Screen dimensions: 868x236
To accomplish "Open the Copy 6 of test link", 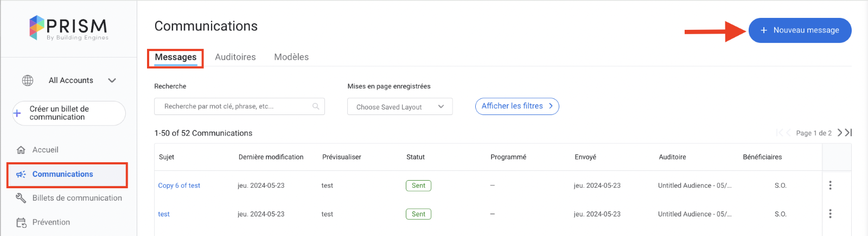I will tap(179, 186).
